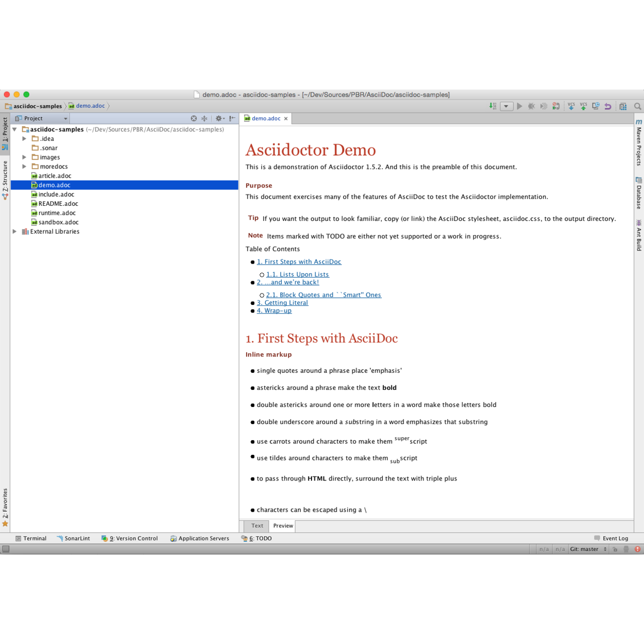This screenshot has width=644, height=644.
Task: Open the run configurations dropdown
Action: click(506, 106)
